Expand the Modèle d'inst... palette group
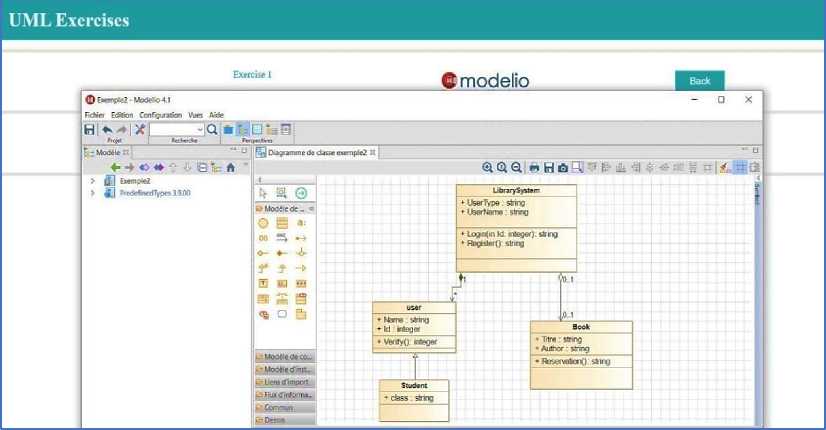Screen dimensions: 826x430 tap(285, 369)
